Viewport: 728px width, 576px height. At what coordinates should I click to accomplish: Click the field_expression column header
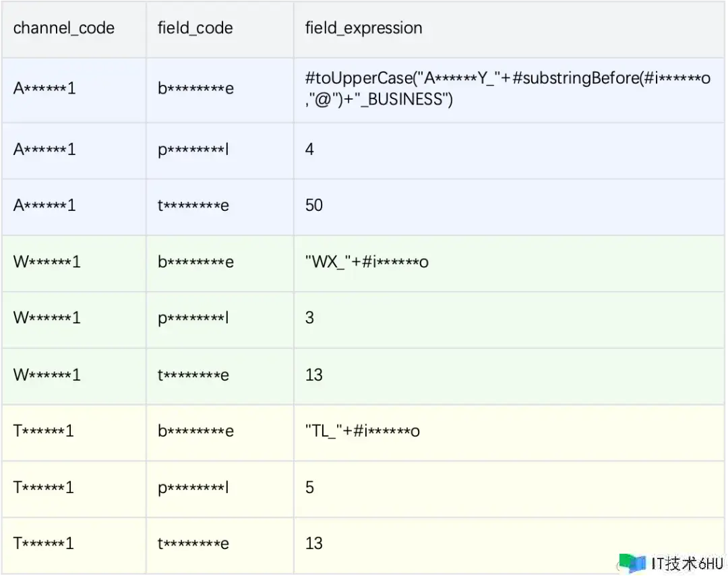(363, 28)
